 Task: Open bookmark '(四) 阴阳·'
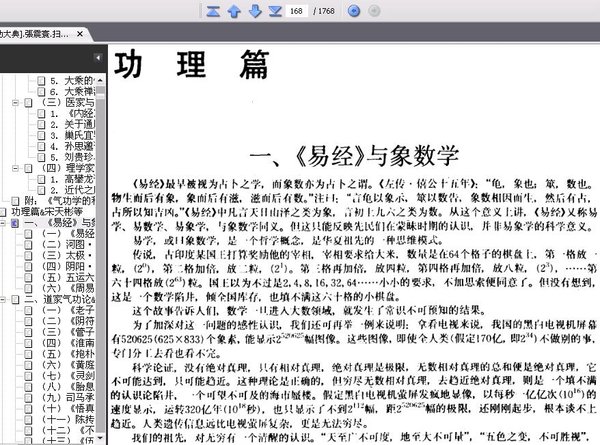click(x=67, y=266)
